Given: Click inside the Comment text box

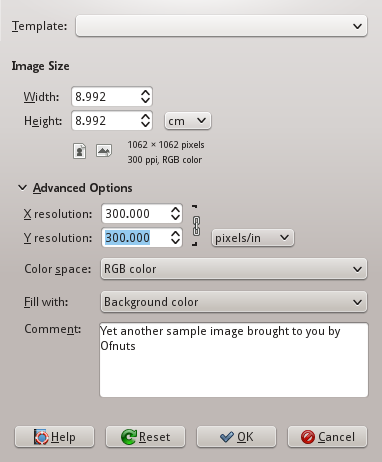Looking at the screenshot, I should click(234, 360).
